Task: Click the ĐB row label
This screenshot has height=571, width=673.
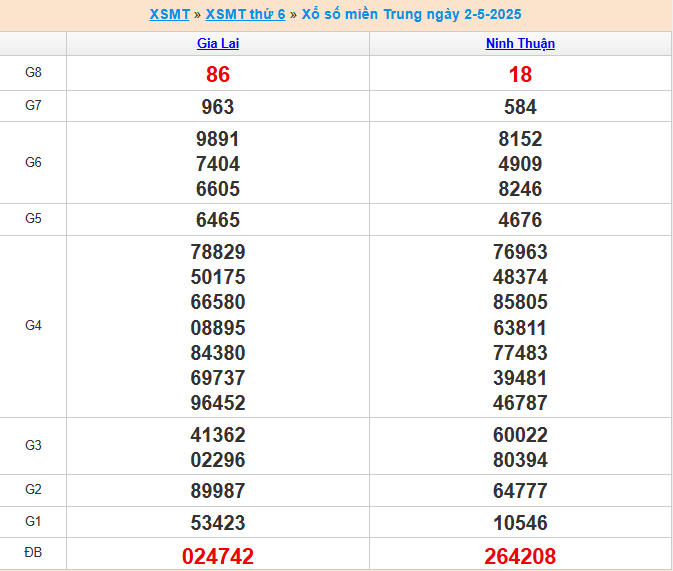Action: click(33, 553)
